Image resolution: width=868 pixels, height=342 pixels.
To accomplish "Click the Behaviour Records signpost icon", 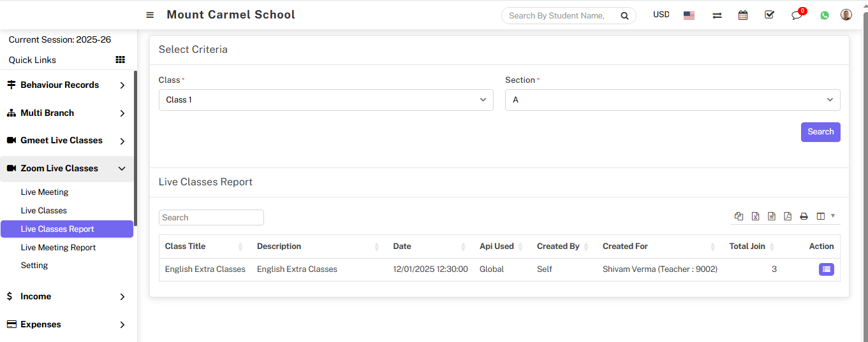I will pyautogui.click(x=11, y=85).
